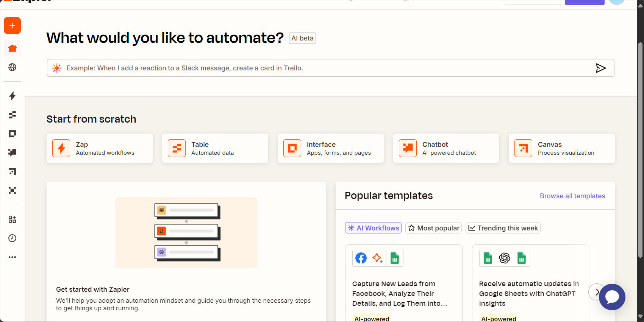Create an AI-powered Chatbot

tap(446, 148)
